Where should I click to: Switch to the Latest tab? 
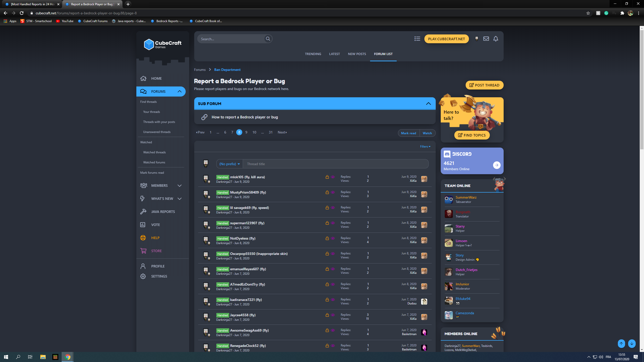334,54
